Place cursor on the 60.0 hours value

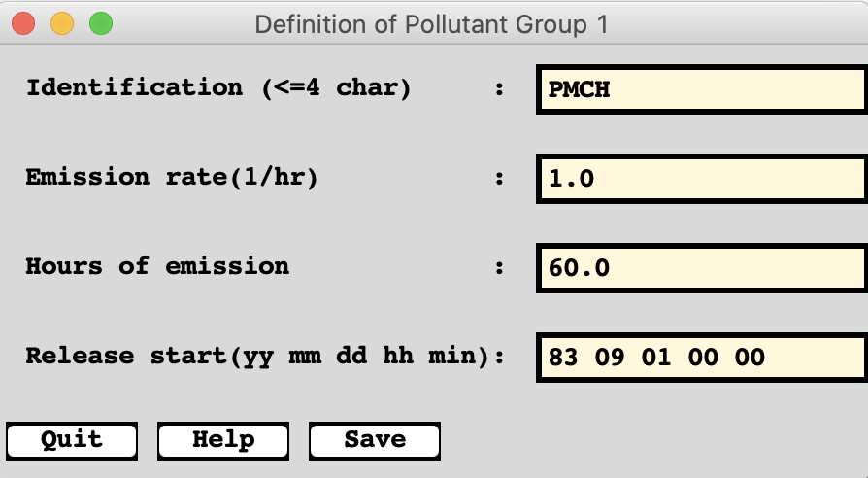pyautogui.click(x=580, y=267)
